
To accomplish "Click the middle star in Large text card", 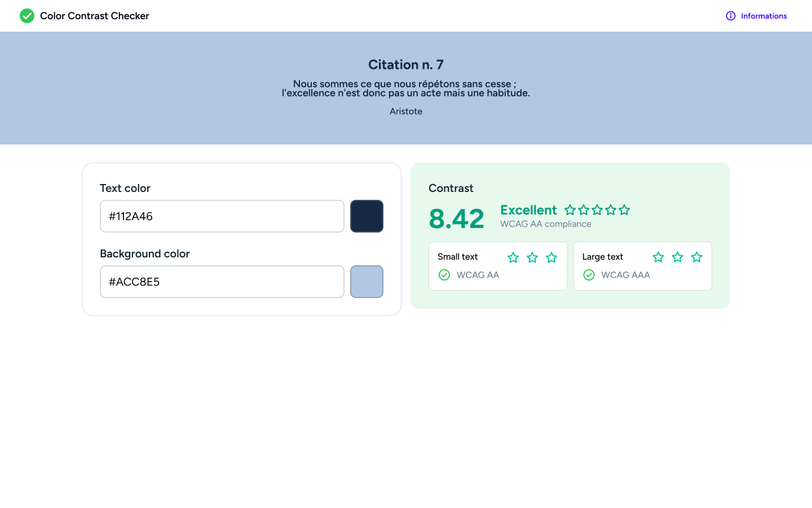I will coord(677,257).
